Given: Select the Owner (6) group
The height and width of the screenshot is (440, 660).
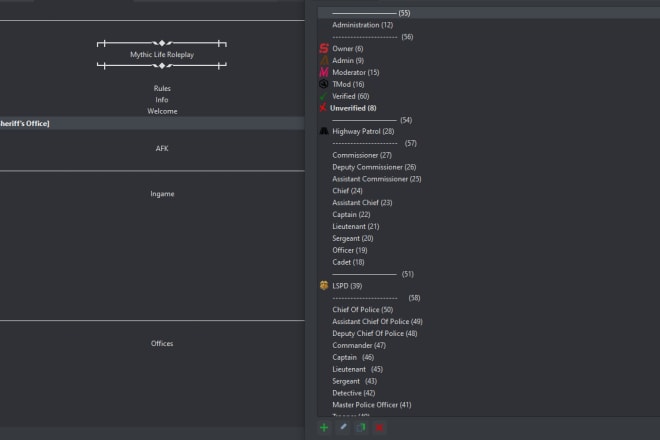Looking at the screenshot, I should point(348,48).
